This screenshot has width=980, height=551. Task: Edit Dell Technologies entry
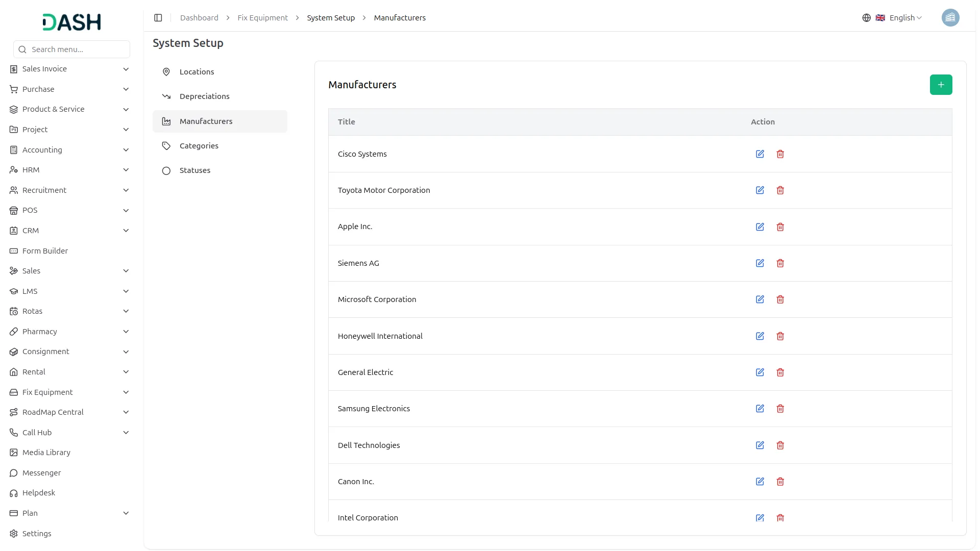coord(759,445)
